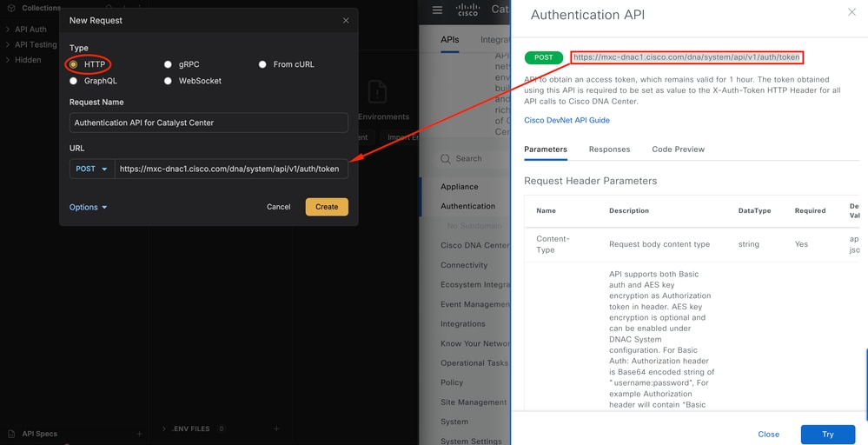Click the Environments alert icon
This screenshot has width=868, height=445.
(x=377, y=92)
